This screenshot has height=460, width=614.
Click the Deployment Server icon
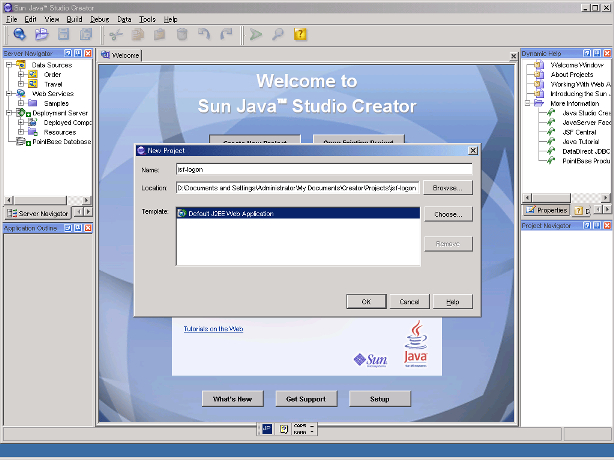[x=23, y=113]
